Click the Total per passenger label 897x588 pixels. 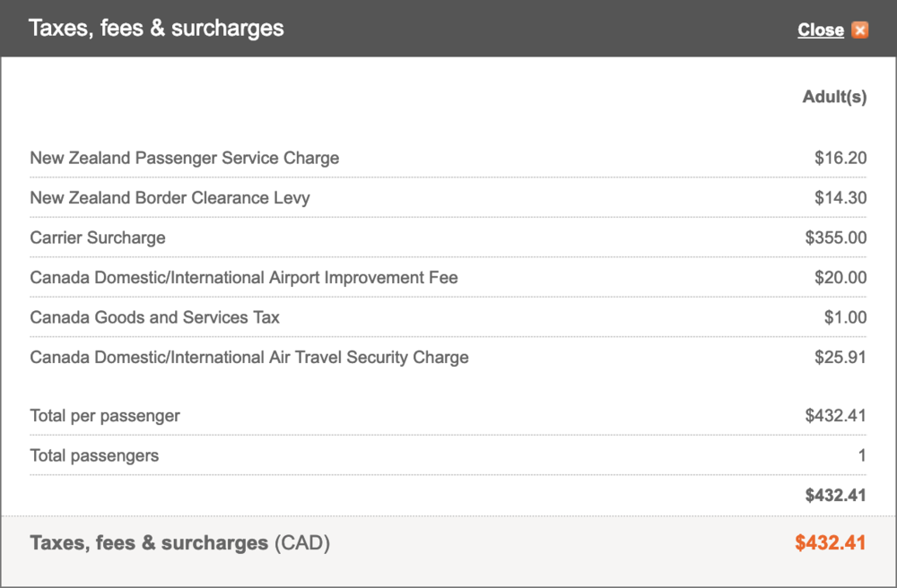105,416
